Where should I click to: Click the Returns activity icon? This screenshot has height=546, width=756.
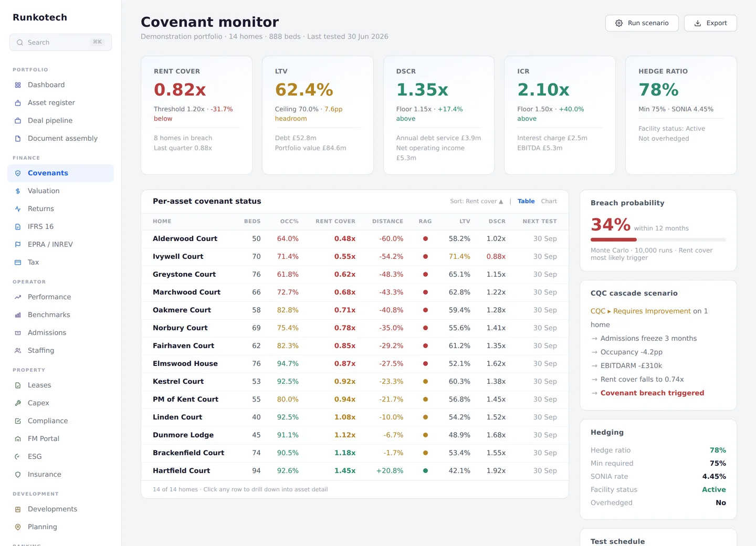(x=18, y=209)
